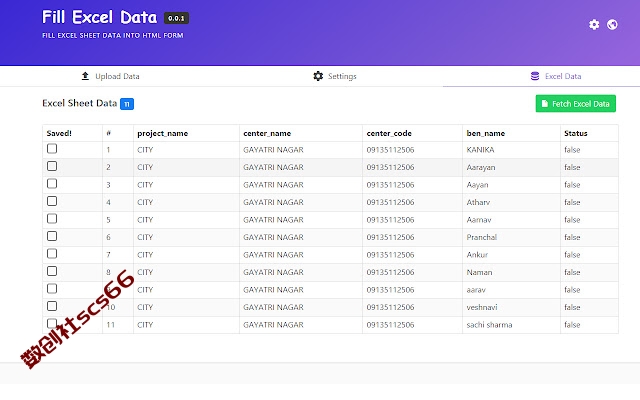Check the Saved box for KANIKA row
The image size is (640, 400).
pyautogui.click(x=52, y=149)
